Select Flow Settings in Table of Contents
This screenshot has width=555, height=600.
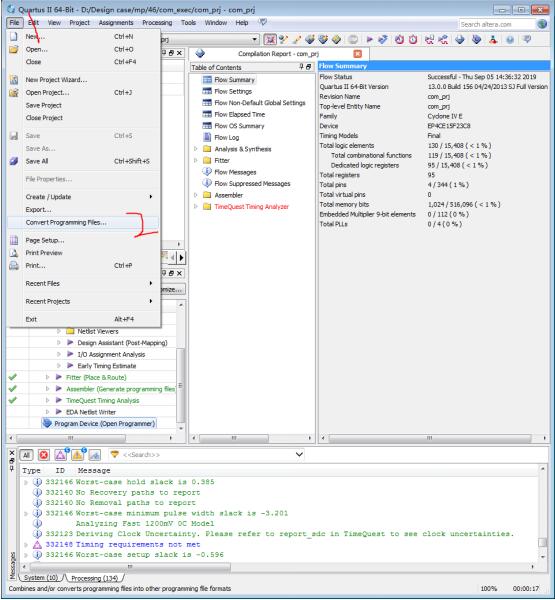pos(233,91)
